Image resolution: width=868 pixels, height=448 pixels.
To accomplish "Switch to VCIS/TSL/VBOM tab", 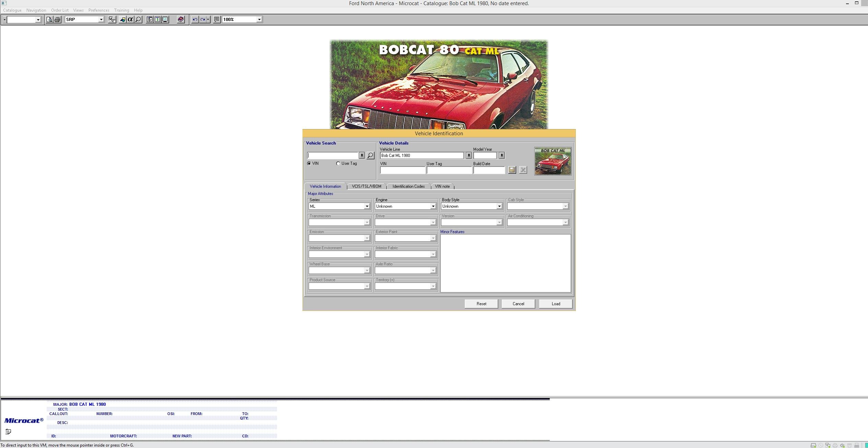I will pos(367,186).
